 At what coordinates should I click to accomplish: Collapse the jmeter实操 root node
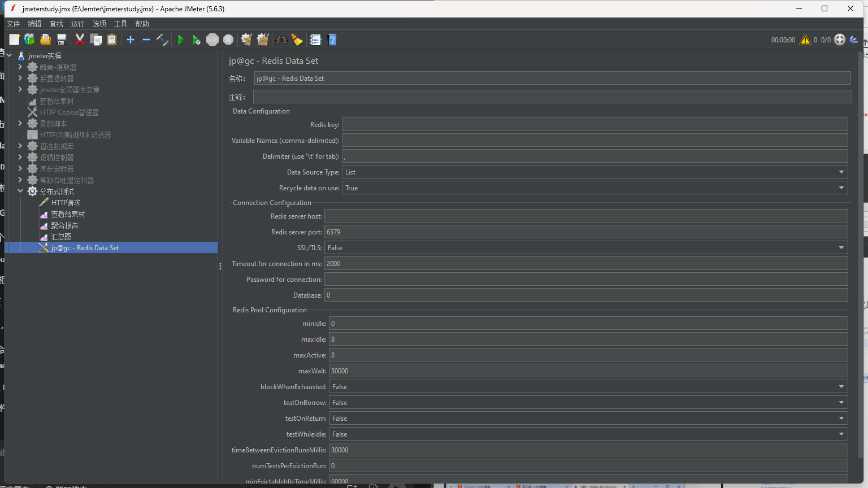9,55
